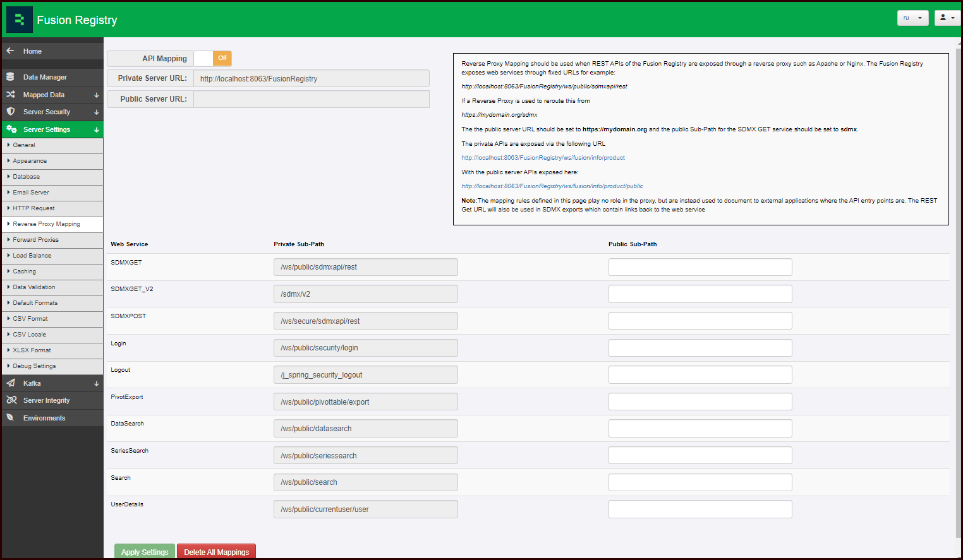The height and width of the screenshot is (560, 963).
Task: Click the Kafka paper plane icon
Action: tap(10, 383)
